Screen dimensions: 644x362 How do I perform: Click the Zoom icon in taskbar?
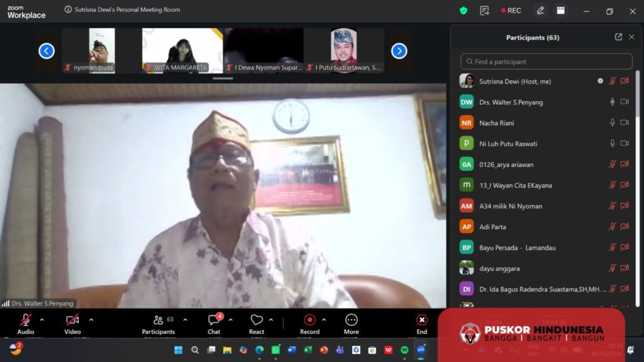click(421, 349)
